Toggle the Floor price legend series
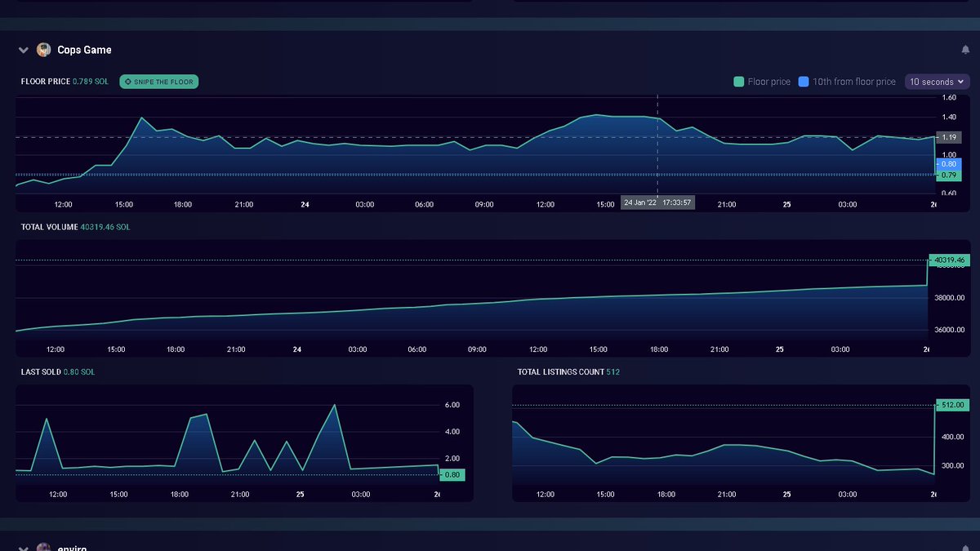Screen dimensions: 980x551 (x=762, y=82)
